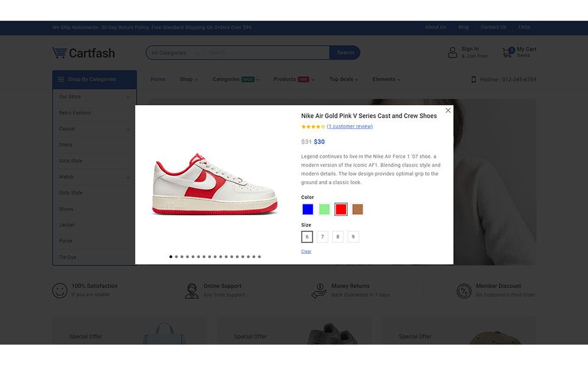
Task: Expand the Our Store sidebar category
Action: pyautogui.click(x=127, y=97)
